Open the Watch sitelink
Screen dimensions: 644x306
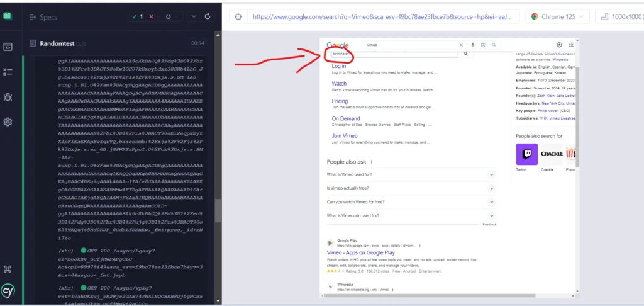339,84
